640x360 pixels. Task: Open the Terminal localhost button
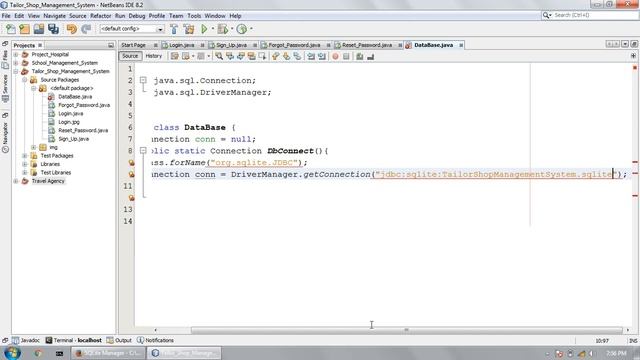(73, 340)
